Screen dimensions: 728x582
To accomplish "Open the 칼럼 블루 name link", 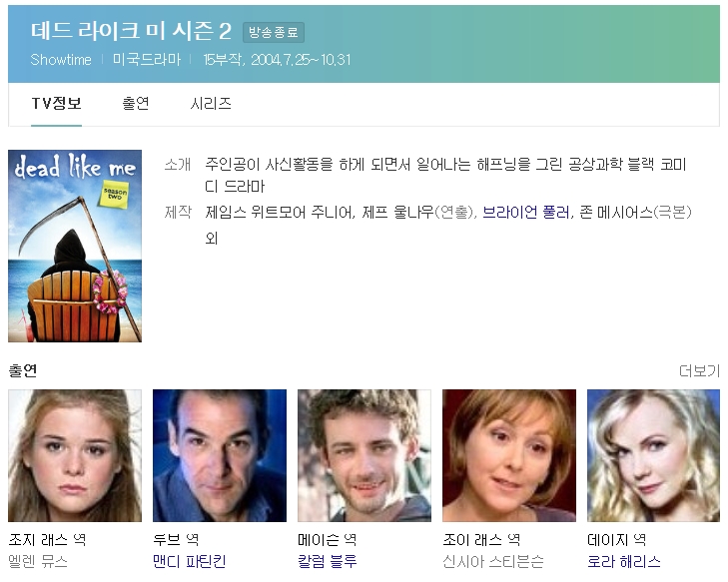I will (x=327, y=561).
